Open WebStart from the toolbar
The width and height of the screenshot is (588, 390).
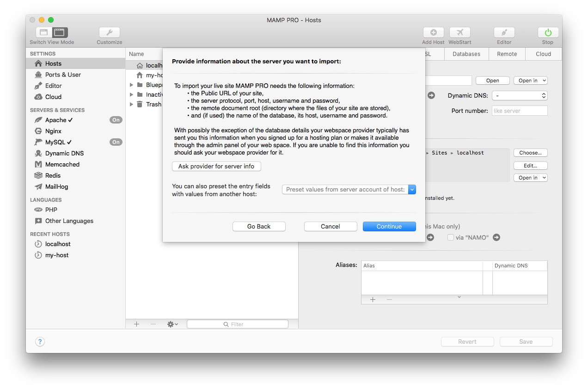click(459, 32)
